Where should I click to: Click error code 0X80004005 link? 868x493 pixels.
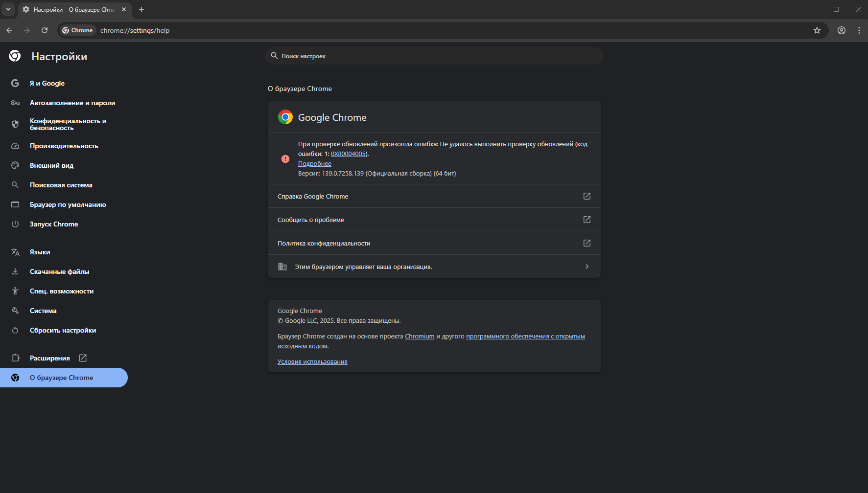tap(348, 154)
